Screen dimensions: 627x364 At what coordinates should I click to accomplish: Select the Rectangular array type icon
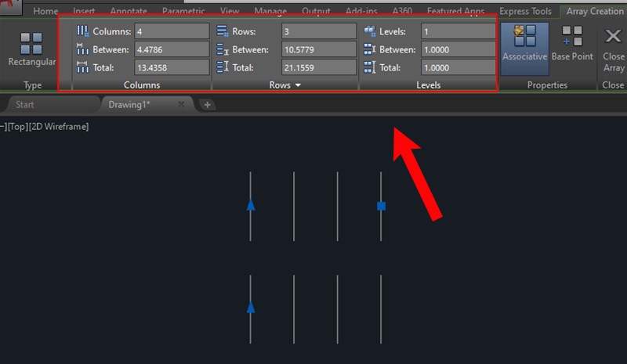click(31, 43)
